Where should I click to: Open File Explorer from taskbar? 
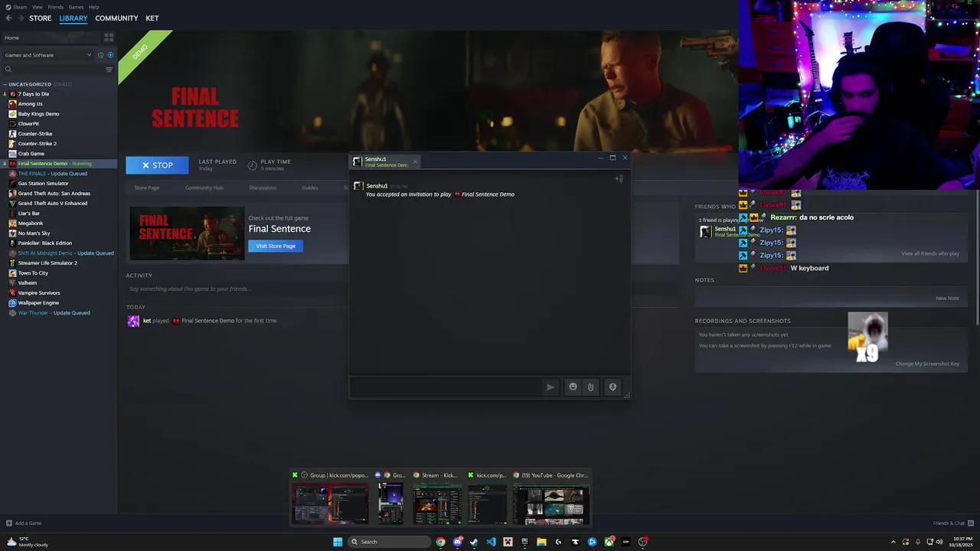(541, 542)
